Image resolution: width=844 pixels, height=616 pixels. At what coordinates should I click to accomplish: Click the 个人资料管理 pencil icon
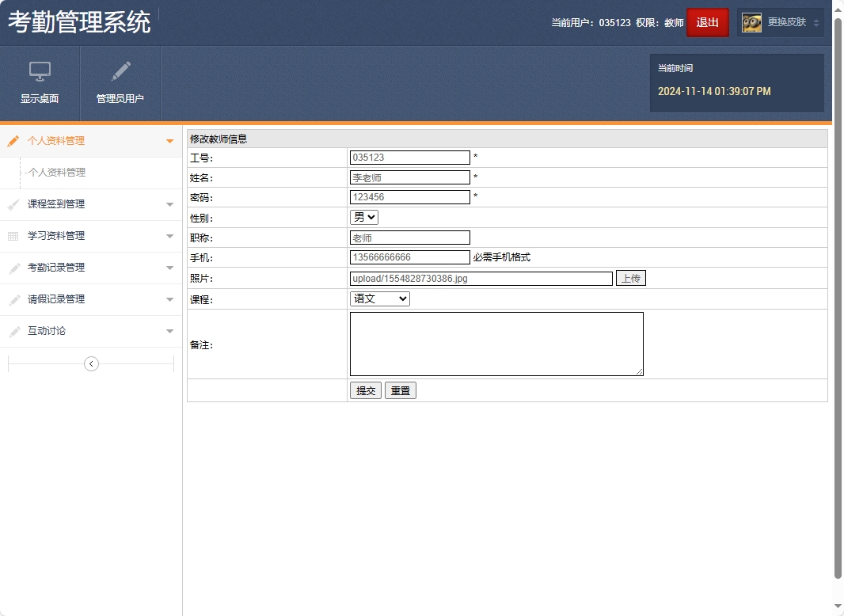click(x=13, y=140)
